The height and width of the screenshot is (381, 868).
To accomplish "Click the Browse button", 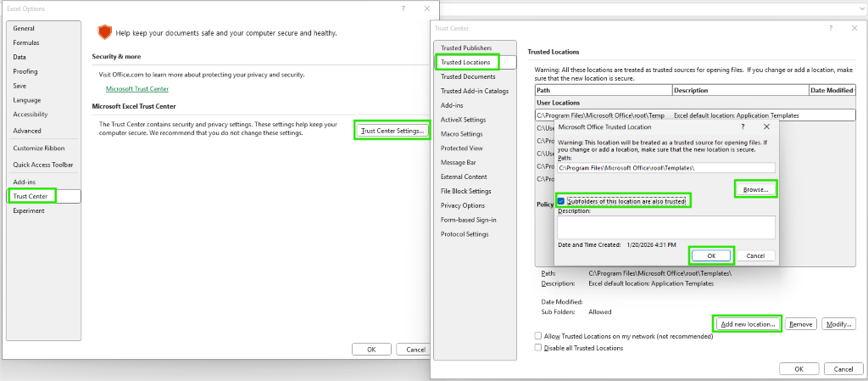I will point(755,189).
